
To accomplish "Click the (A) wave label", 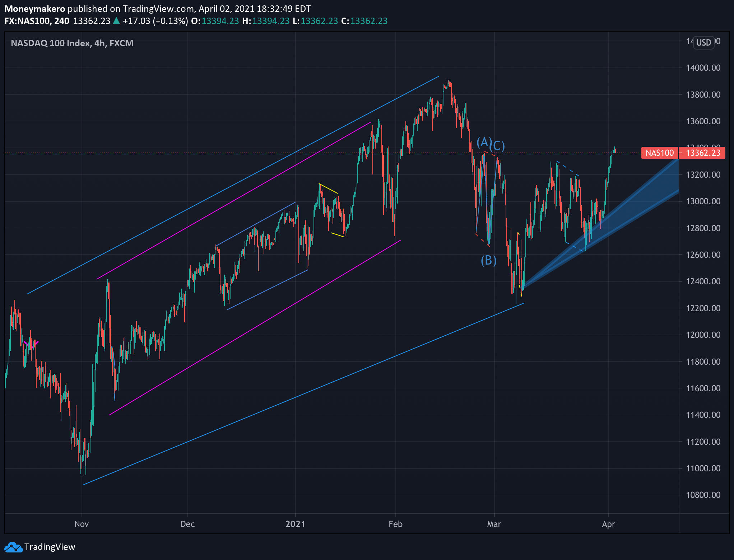I will (x=484, y=142).
